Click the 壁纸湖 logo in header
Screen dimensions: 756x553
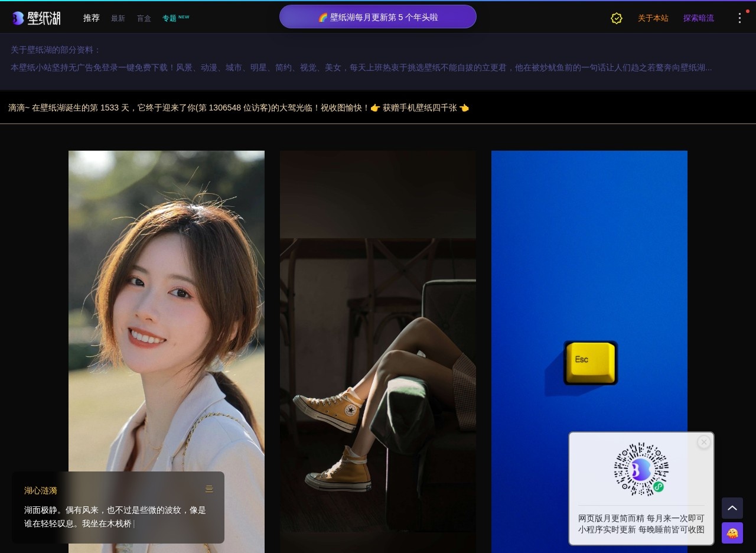click(x=36, y=18)
